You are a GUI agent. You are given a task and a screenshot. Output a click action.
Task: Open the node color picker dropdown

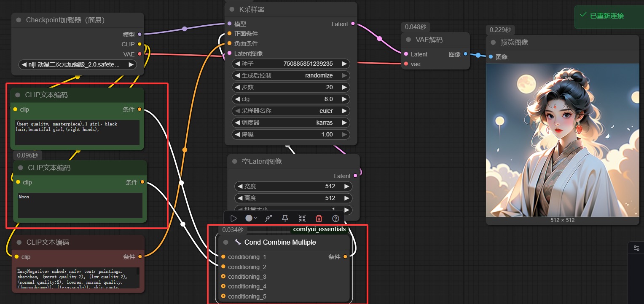251,218
